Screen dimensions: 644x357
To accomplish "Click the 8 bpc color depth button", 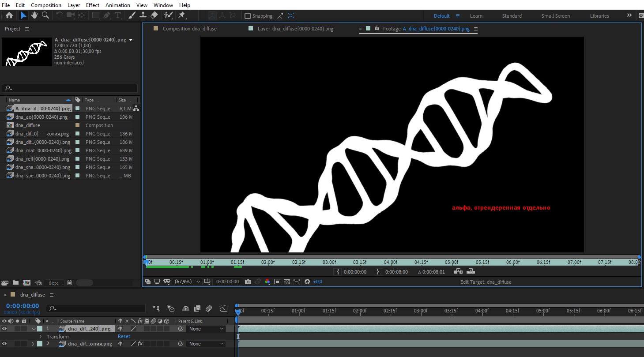I will (x=53, y=283).
